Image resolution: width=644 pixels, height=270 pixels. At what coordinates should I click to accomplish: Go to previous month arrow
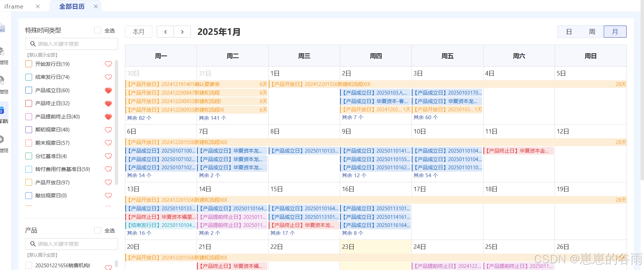coord(165,32)
